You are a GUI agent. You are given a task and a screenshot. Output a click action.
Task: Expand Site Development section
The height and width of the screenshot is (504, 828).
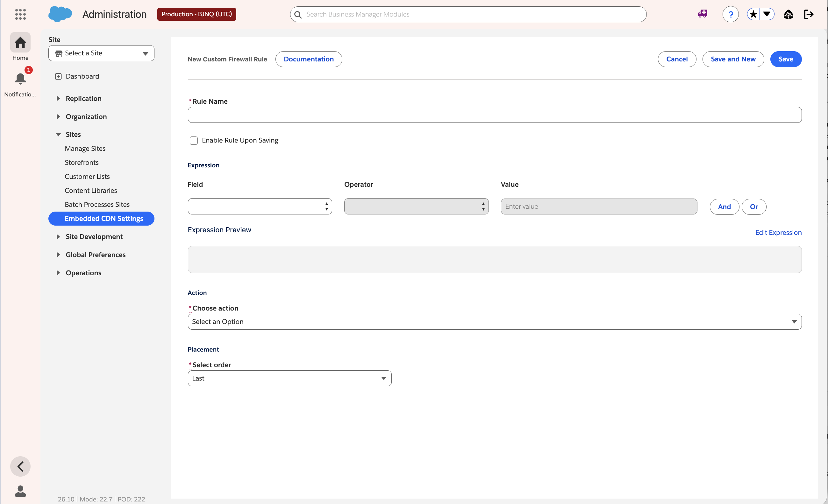[58, 237]
